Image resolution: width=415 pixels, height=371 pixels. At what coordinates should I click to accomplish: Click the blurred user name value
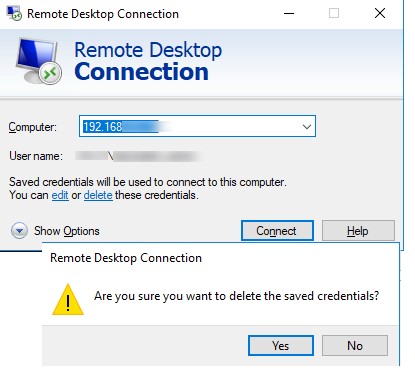coord(137,156)
